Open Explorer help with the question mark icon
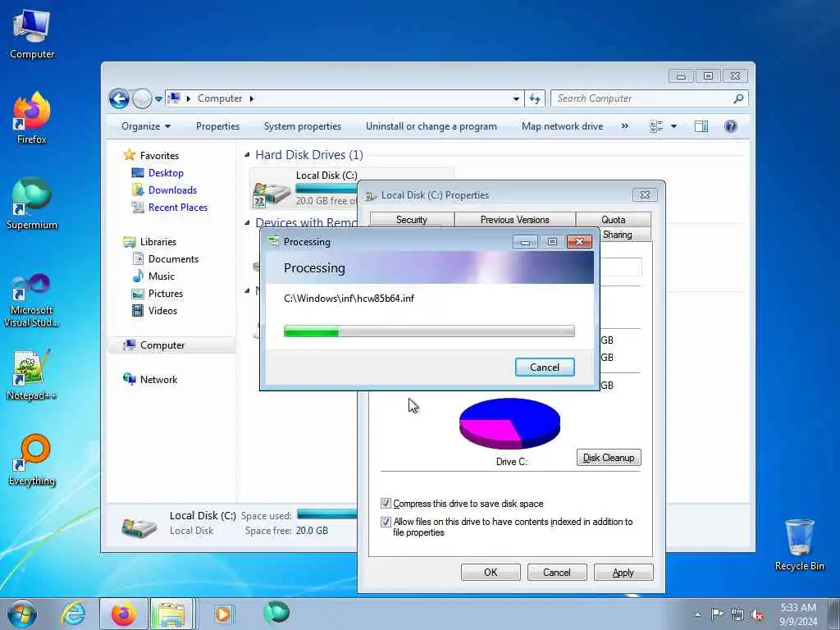 730,126
